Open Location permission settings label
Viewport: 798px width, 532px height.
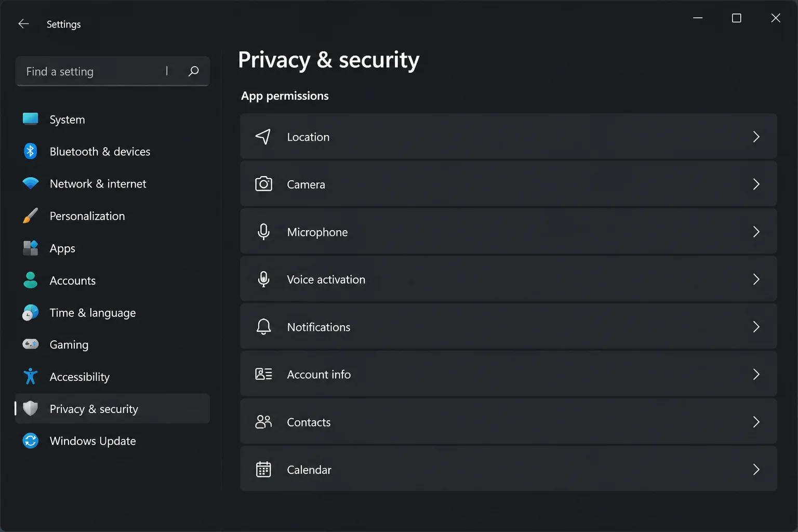pyautogui.click(x=308, y=137)
